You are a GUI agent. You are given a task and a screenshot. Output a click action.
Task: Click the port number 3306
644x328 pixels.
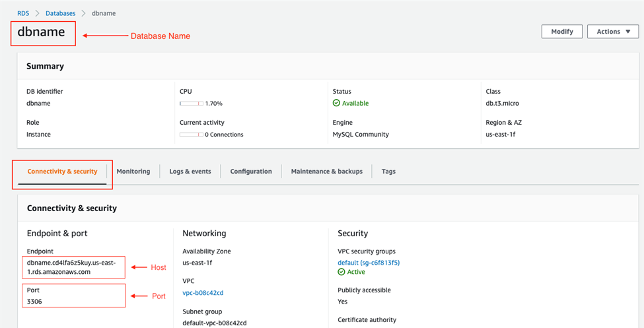click(x=35, y=301)
